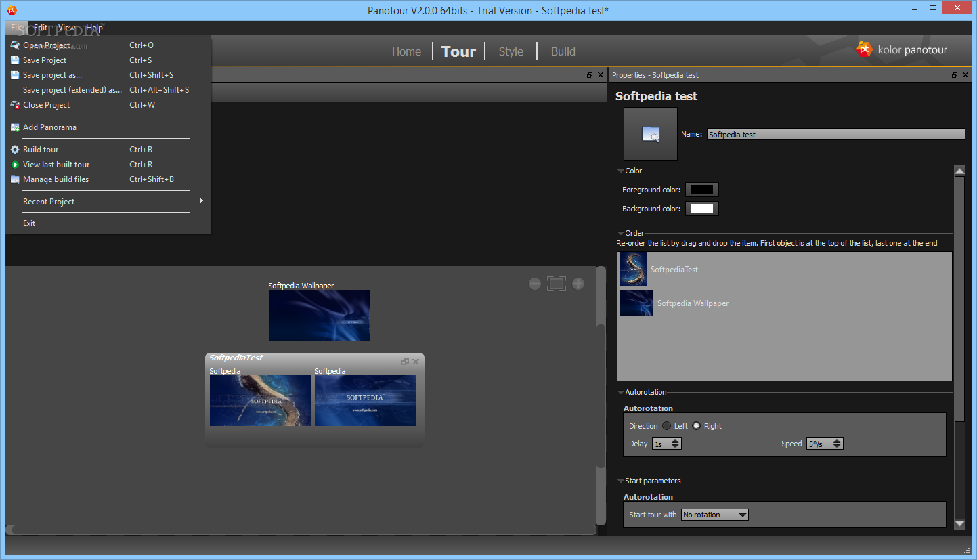Undock the SoftpediaTest group box
This screenshot has height=560, width=977.
405,362
